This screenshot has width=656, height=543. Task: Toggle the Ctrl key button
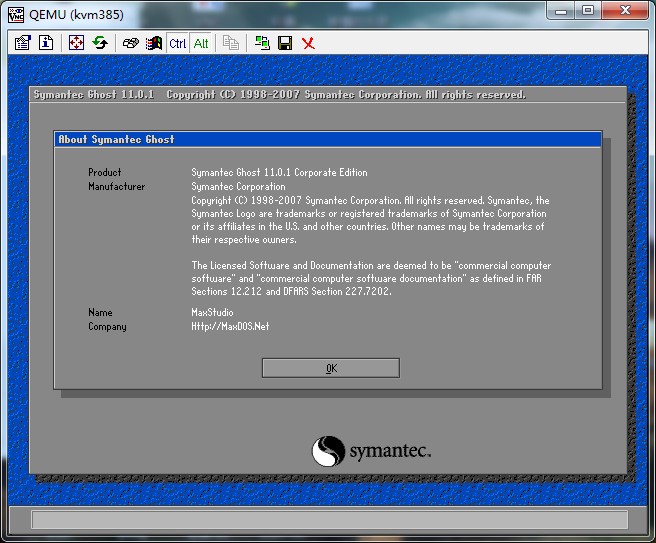click(177, 43)
